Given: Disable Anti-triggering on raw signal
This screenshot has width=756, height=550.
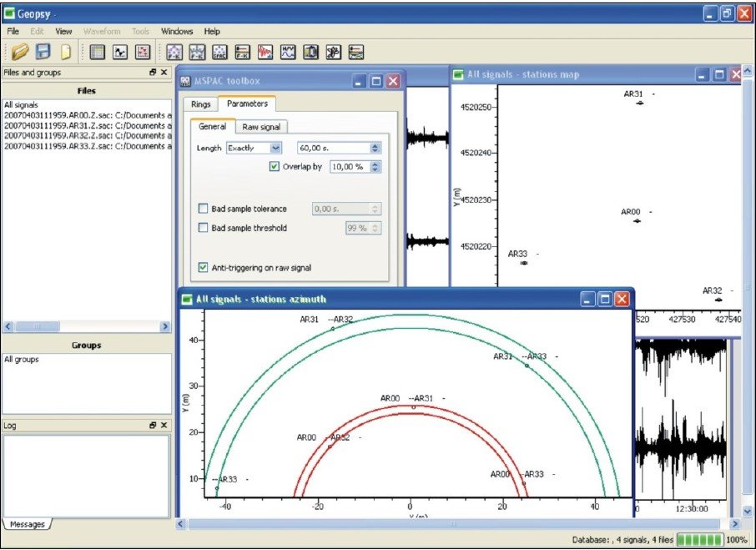Looking at the screenshot, I should pyautogui.click(x=204, y=268).
